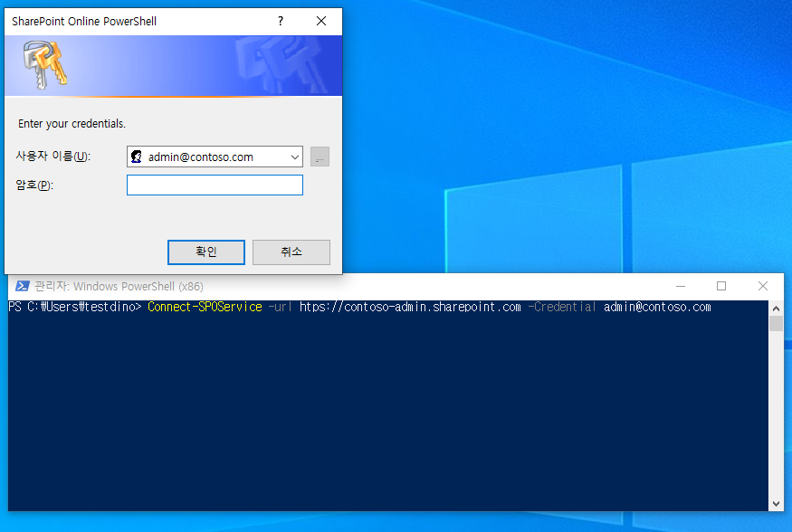
Task: Click the https://contoso-admin.sharepoint.com URL text
Action: pyautogui.click(x=410, y=307)
